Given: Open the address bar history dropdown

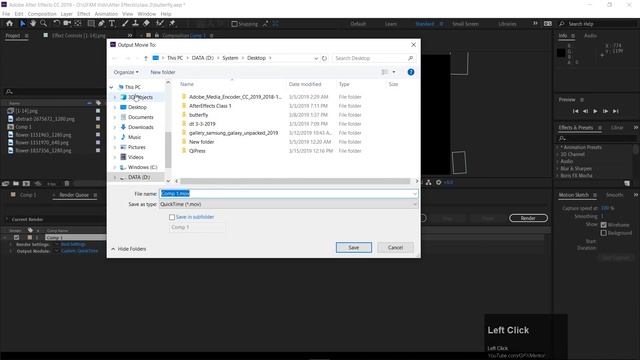Looking at the screenshot, I should 316,58.
